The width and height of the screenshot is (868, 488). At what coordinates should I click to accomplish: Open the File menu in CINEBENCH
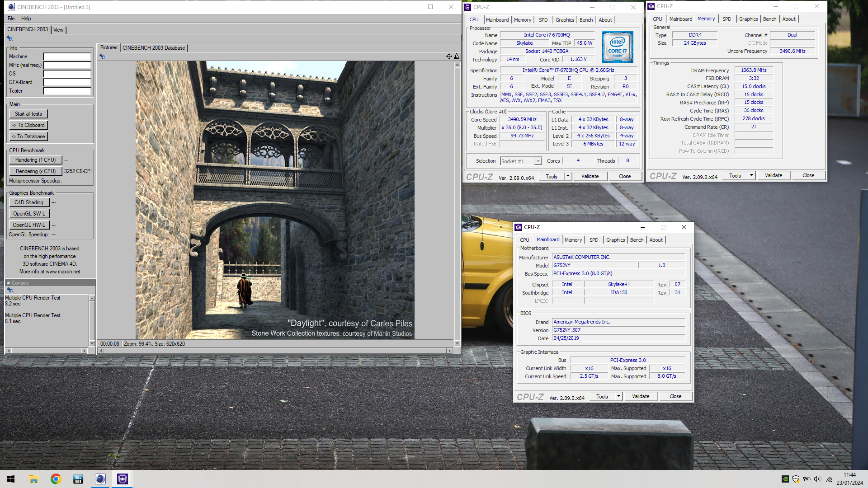click(x=11, y=19)
